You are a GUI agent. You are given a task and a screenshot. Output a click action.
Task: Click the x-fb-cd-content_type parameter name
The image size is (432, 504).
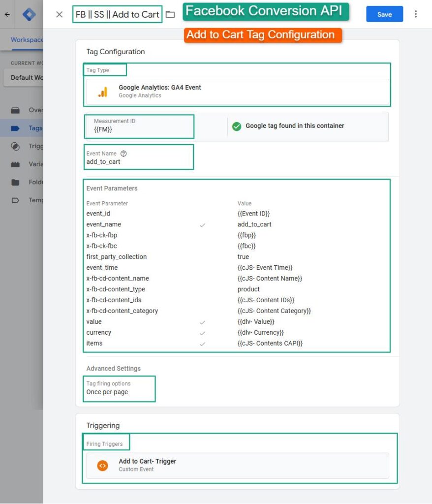coord(116,289)
